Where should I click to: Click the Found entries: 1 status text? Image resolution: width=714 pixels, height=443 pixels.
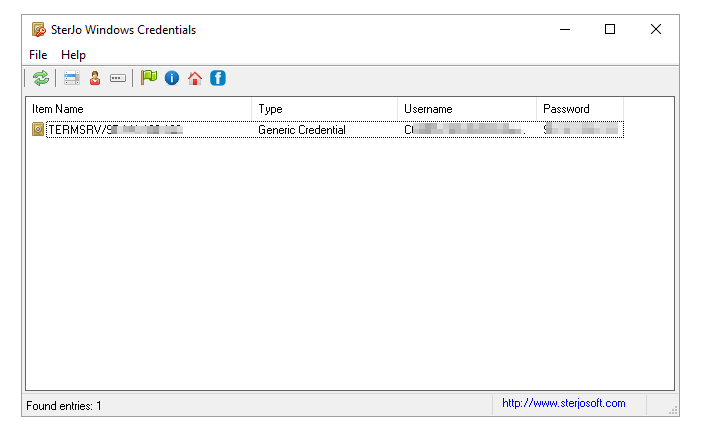(64, 406)
